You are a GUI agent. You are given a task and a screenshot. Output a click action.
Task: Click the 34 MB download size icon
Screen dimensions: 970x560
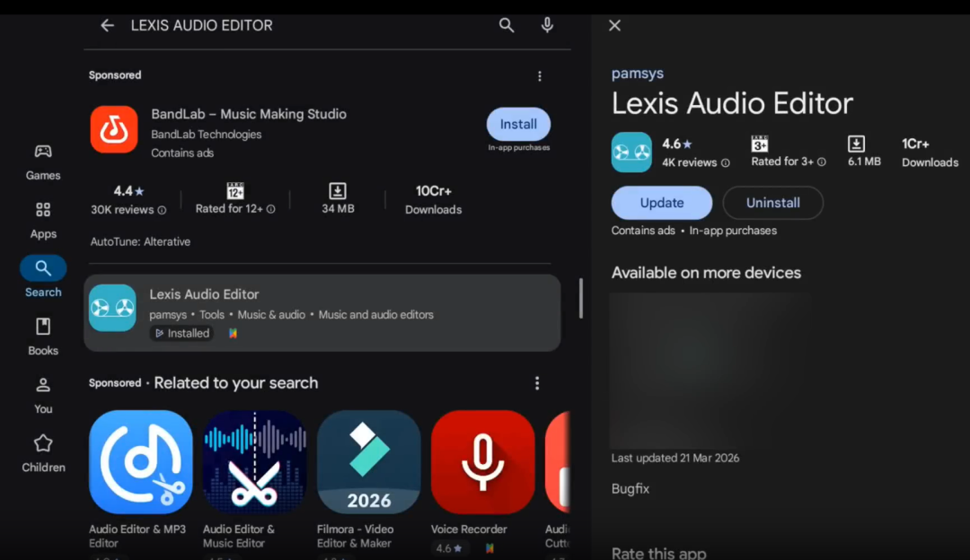pyautogui.click(x=337, y=190)
